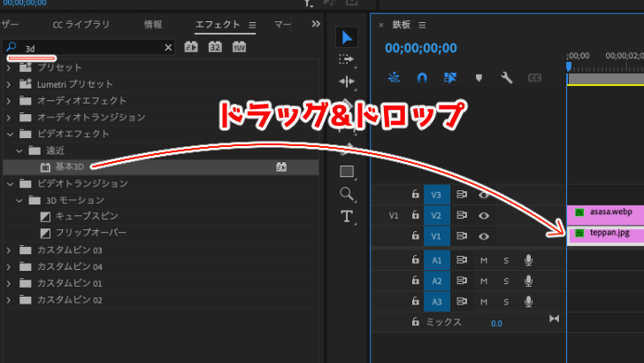The image size is (644, 363).
Task: Add a marker in timeline
Action: 479,78
